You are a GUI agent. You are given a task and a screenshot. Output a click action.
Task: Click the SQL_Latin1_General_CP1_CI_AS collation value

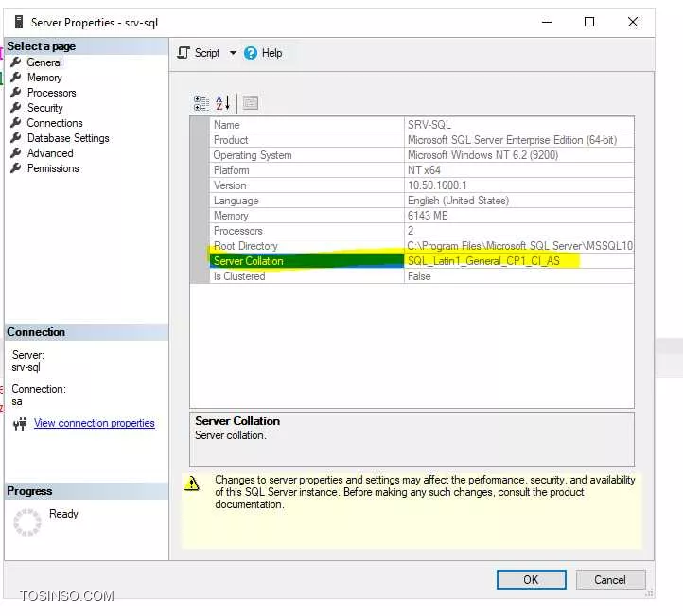(x=483, y=261)
